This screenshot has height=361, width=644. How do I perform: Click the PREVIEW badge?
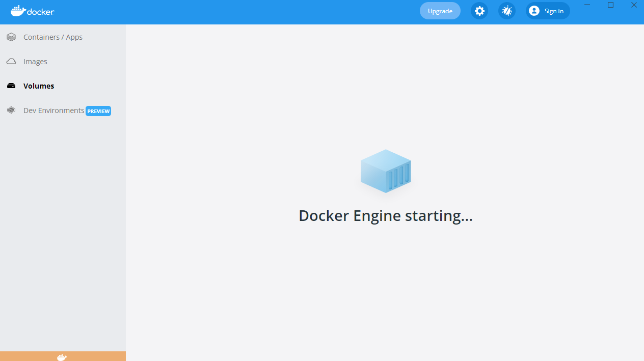pos(98,110)
